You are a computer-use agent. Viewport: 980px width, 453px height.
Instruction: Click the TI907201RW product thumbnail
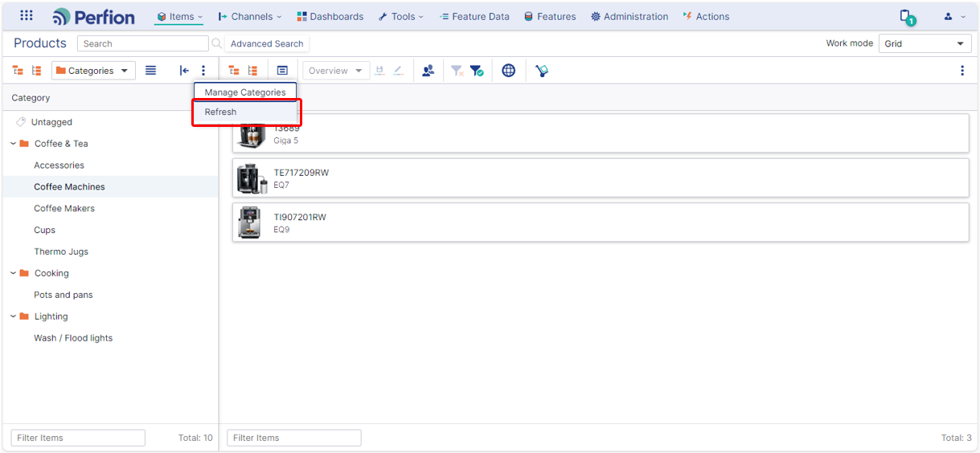click(250, 222)
